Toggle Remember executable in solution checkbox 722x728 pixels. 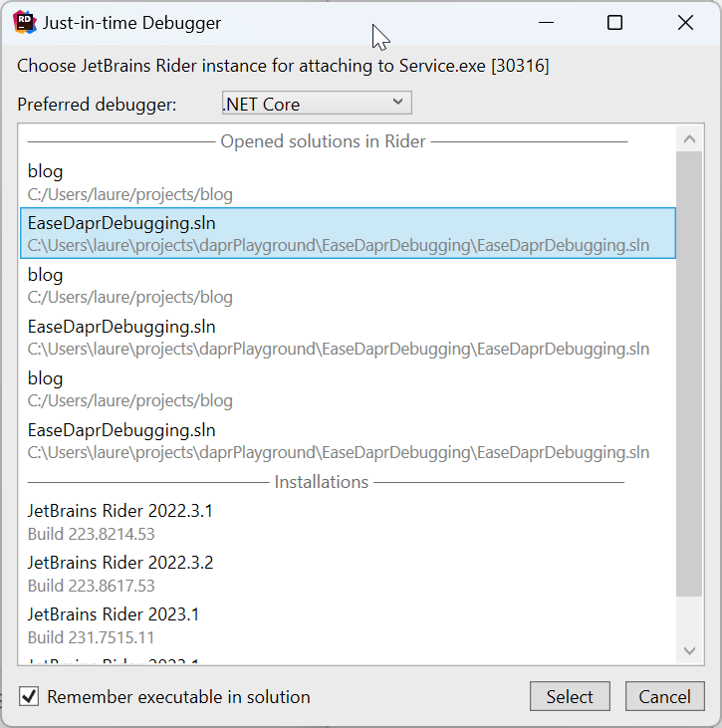29,696
